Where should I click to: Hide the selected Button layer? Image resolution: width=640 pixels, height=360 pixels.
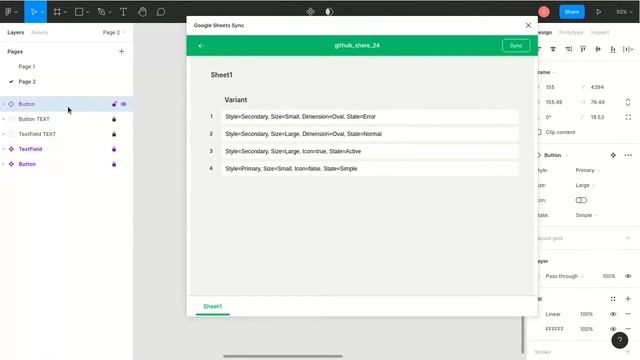pyautogui.click(x=124, y=104)
